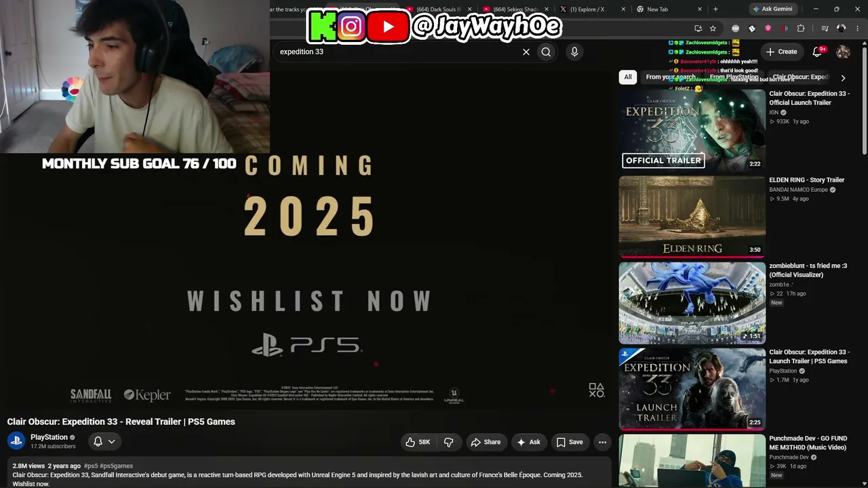Open more actions ellipsis under the video

click(x=602, y=442)
